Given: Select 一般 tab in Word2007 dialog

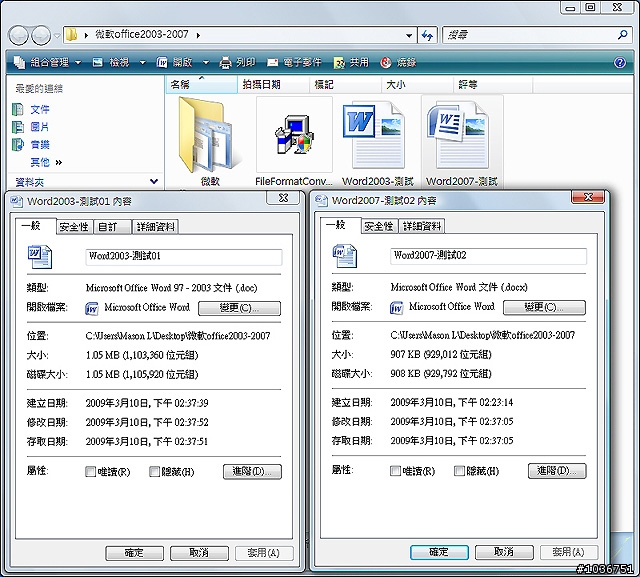Looking at the screenshot, I should (340, 225).
